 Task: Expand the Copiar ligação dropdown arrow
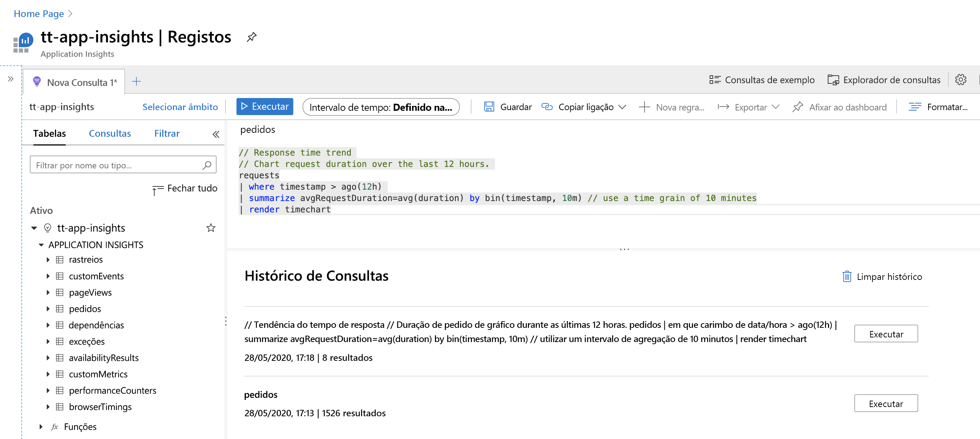point(622,107)
